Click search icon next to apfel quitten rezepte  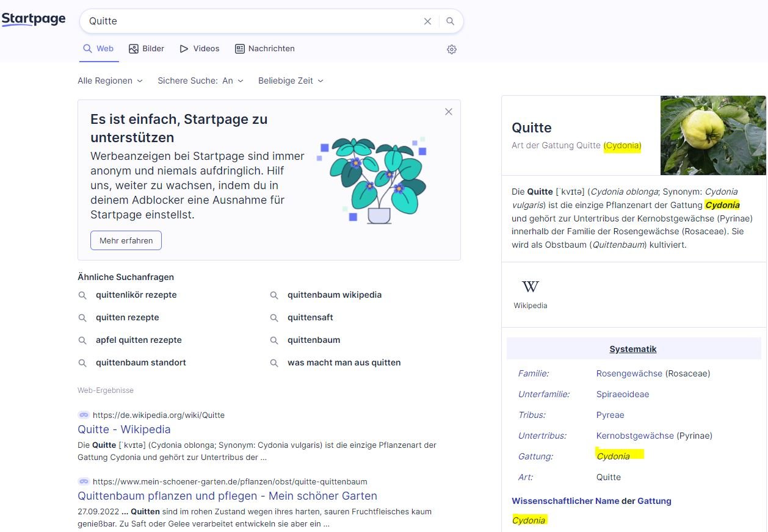click(x=82, y=340)
